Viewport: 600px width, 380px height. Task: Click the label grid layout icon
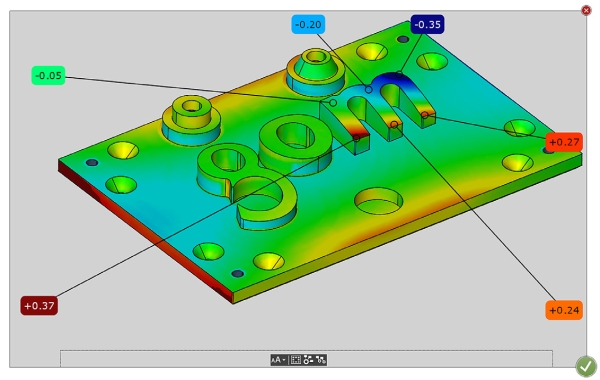[x=296, y=360]
